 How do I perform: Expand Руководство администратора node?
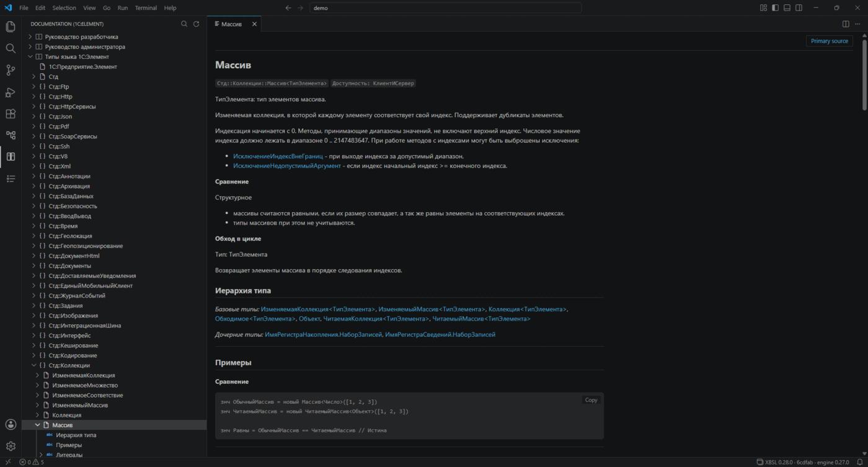pos(30,47)
